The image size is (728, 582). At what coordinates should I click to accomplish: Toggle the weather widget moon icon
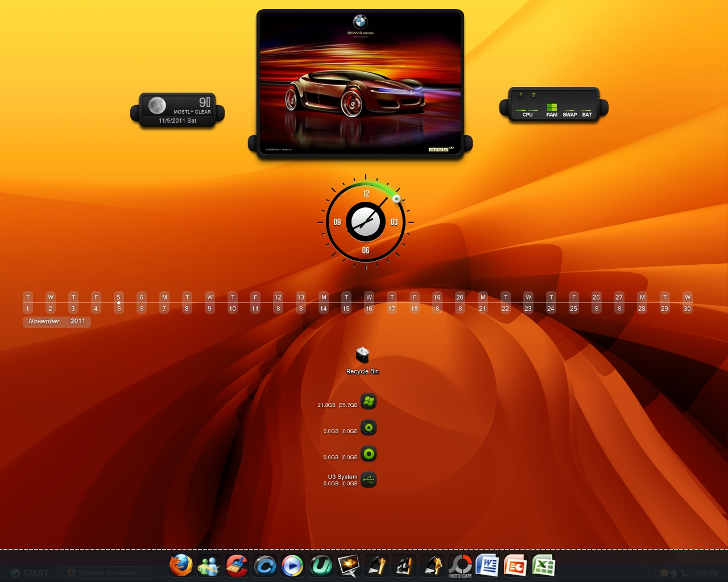(x=156, y=105)
